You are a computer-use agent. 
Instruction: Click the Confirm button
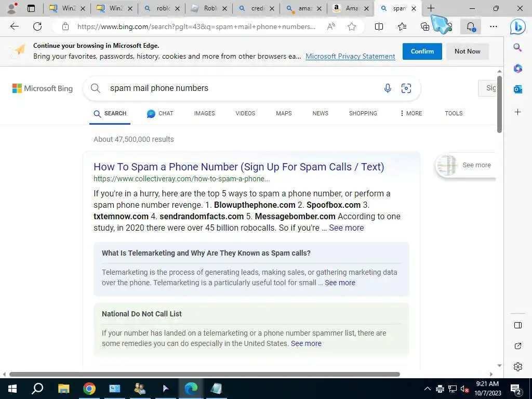pos(422,51)
